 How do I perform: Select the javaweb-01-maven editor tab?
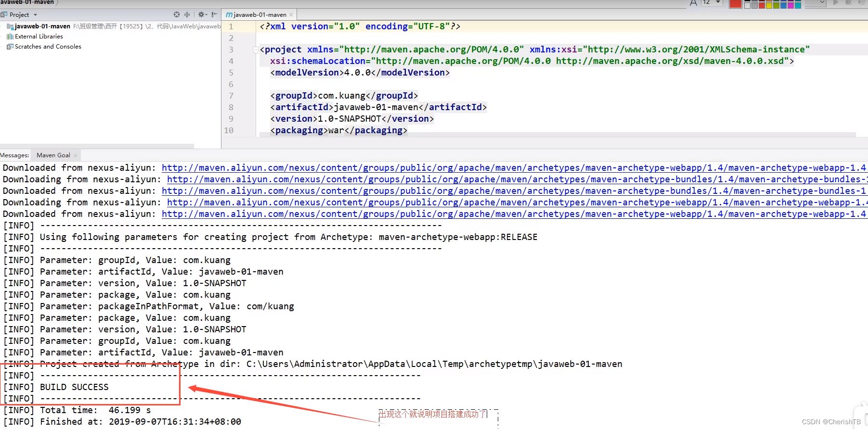pyautogui.click(x=259, y=15)
